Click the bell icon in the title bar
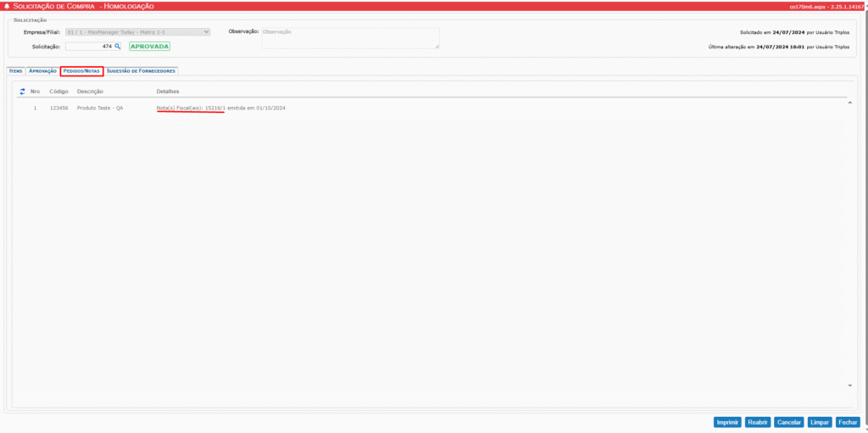 [x=8, y=6]
